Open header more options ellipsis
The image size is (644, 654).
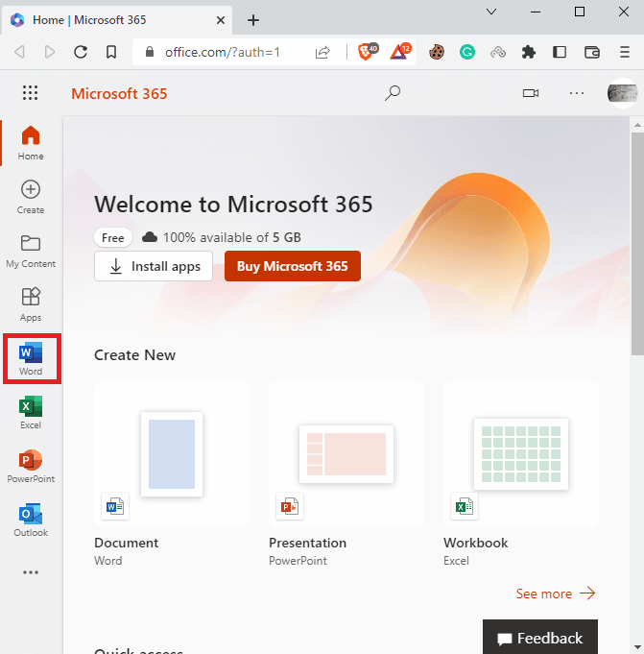click(577, 93)
